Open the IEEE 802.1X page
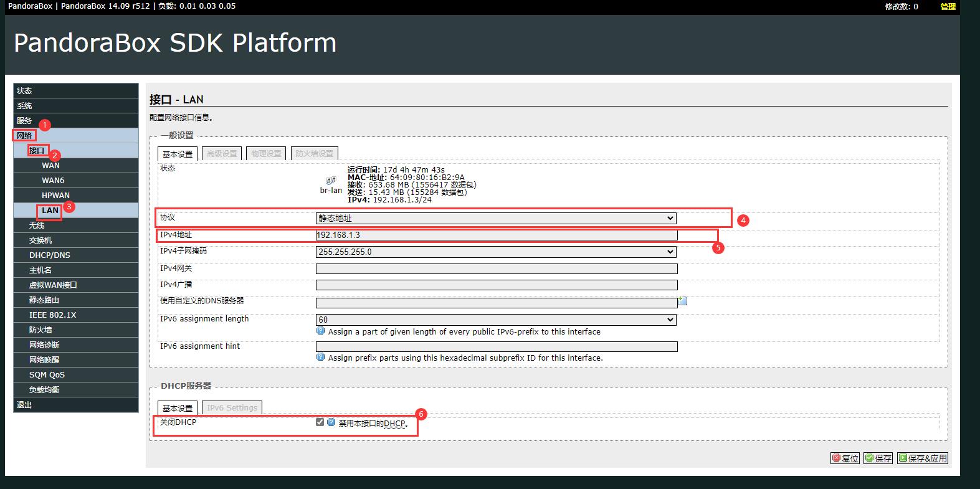The image size is (980, 489). click(x=76, y=315)
